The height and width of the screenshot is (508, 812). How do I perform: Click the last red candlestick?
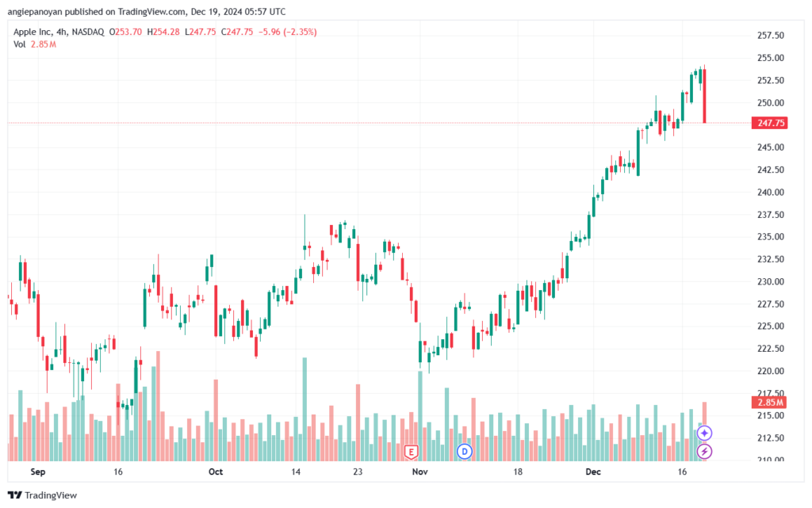coord(704,96)
